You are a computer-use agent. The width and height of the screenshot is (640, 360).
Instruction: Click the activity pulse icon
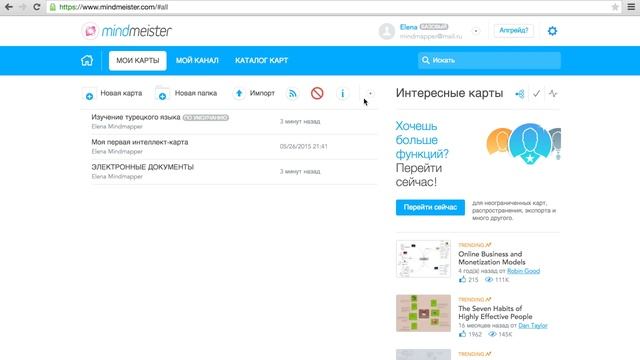click(553, 93)
